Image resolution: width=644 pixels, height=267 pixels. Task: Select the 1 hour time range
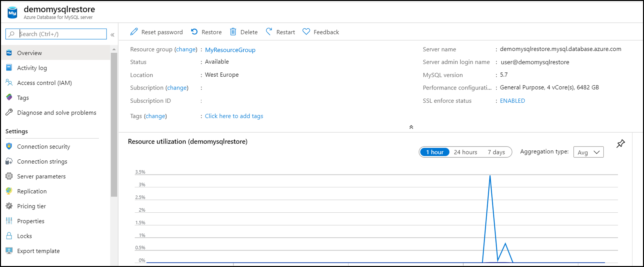click(435, 152)
